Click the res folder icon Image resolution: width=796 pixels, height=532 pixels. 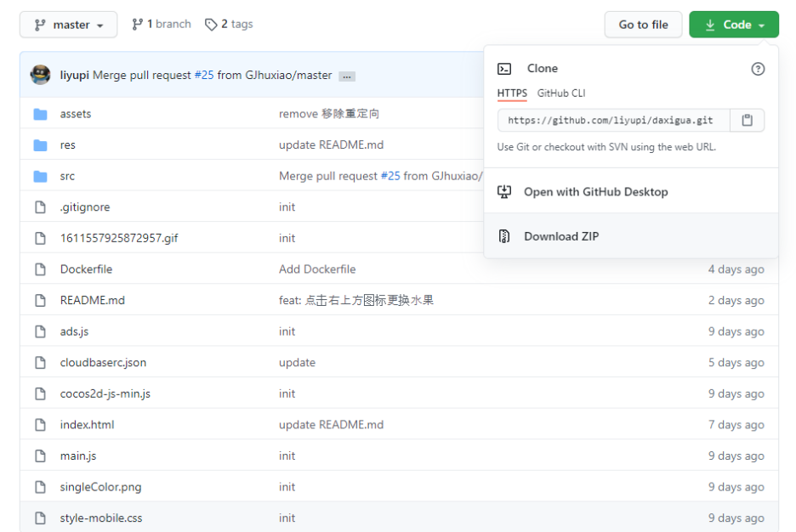click(x=40, y=145)
